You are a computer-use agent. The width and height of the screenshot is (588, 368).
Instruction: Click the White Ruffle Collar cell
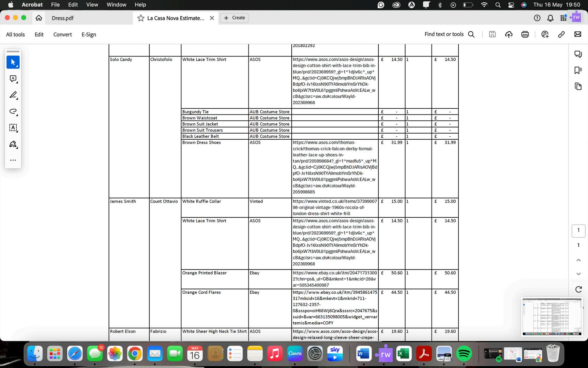coord(215,208)
